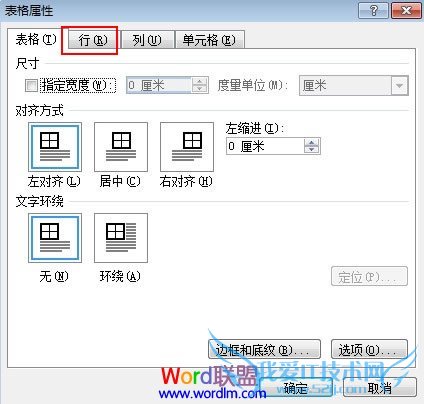Decrease 指定宽度 value with down arrow

(x=199, y=89)
